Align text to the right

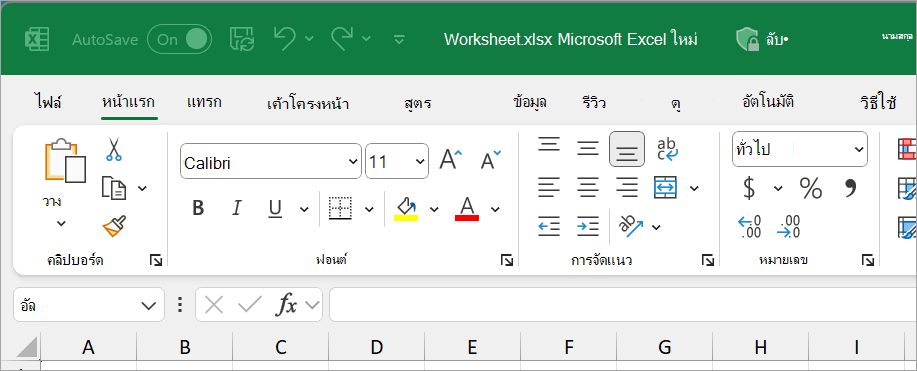(x=627, y=187)
